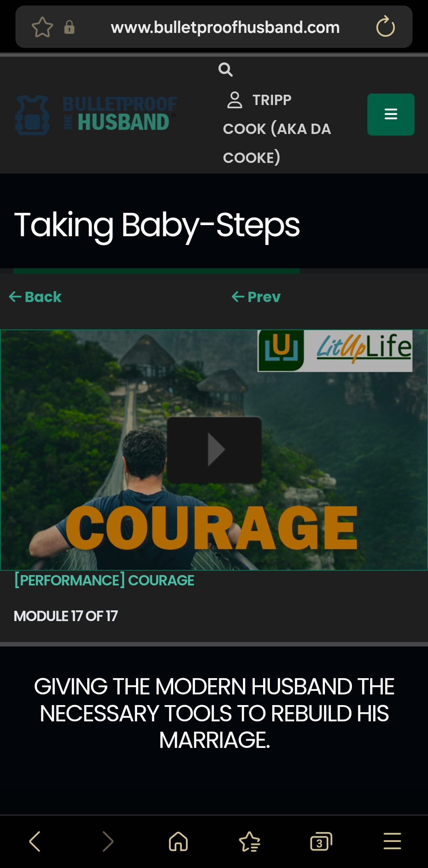The height and width of the screenshot is (868, 428).
Task: Open [PERFORMANCE] COURAGE course link
Action: (x=104, y=580)
